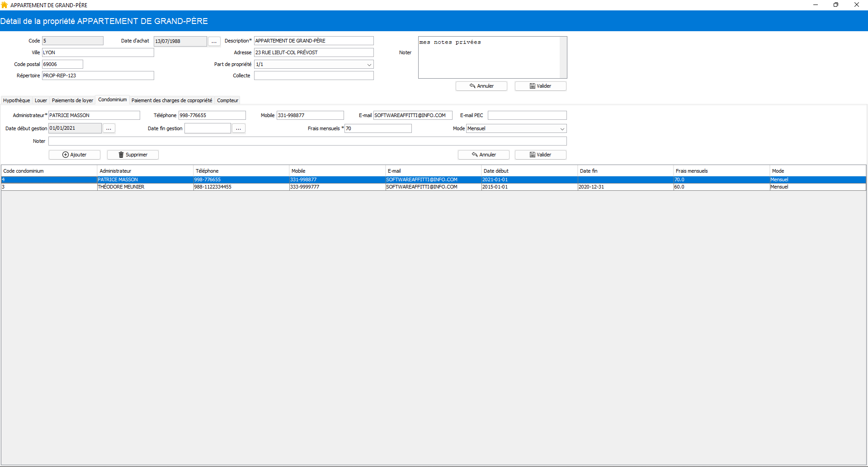Click Annuler in the Condominium section
Viewport: 868px width, 467px height.
[x=484, y=155]
